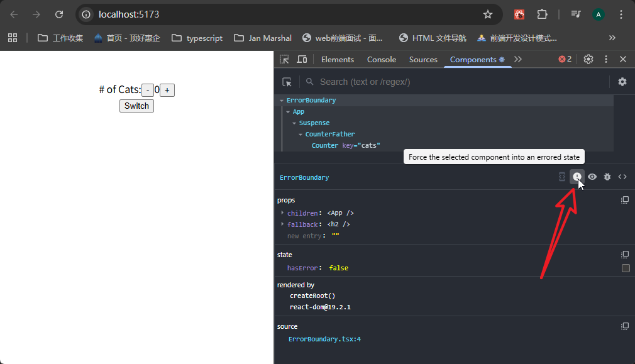Log component data with bug icon
Screen dimensions: 635x364
(x=607, y=177)
